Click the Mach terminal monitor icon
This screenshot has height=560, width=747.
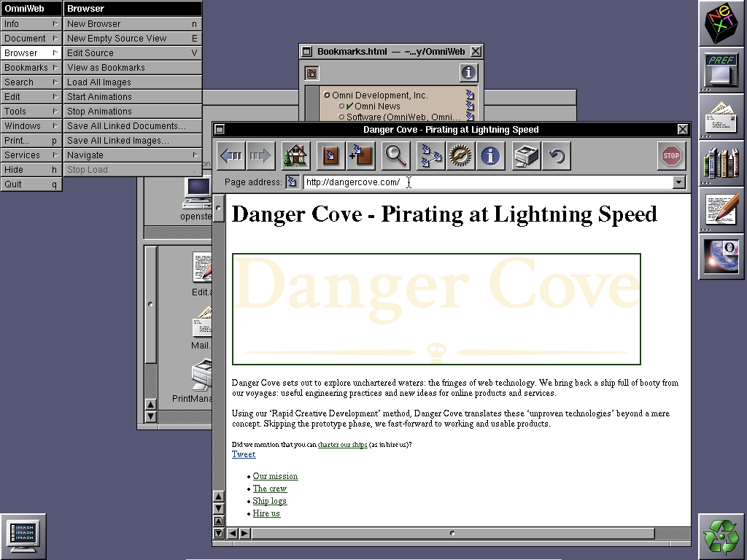23,536
